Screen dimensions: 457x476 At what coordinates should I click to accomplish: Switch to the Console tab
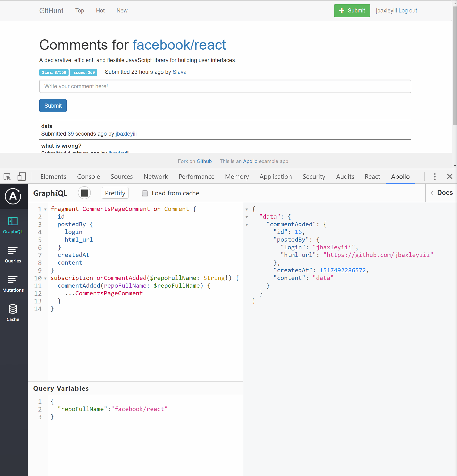[88, 177]
